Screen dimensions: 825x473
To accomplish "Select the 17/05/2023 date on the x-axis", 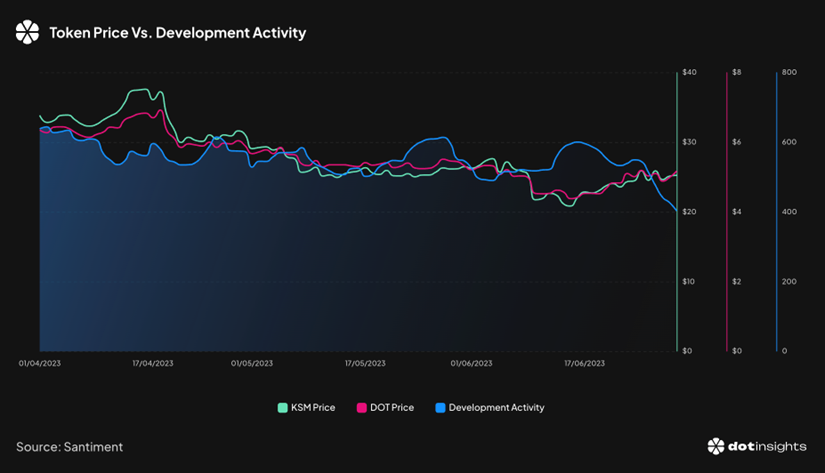I will [365, 364].
